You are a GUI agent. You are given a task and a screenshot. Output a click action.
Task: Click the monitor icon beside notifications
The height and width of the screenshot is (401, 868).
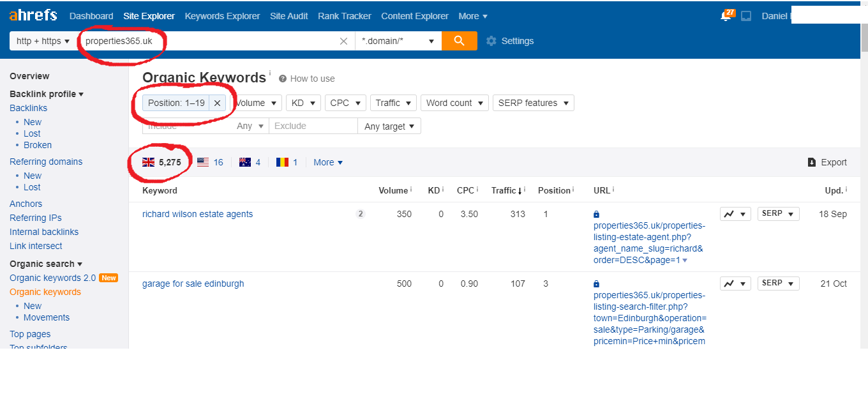point(746,16)
